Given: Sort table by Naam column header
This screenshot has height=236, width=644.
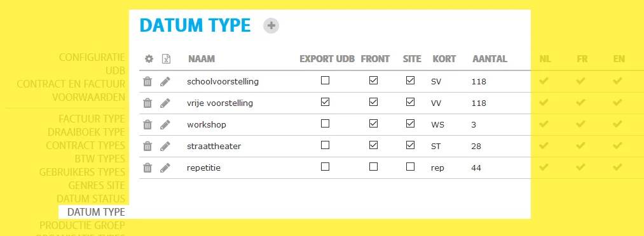Looking at the screenshot, I should coord(202,59).
